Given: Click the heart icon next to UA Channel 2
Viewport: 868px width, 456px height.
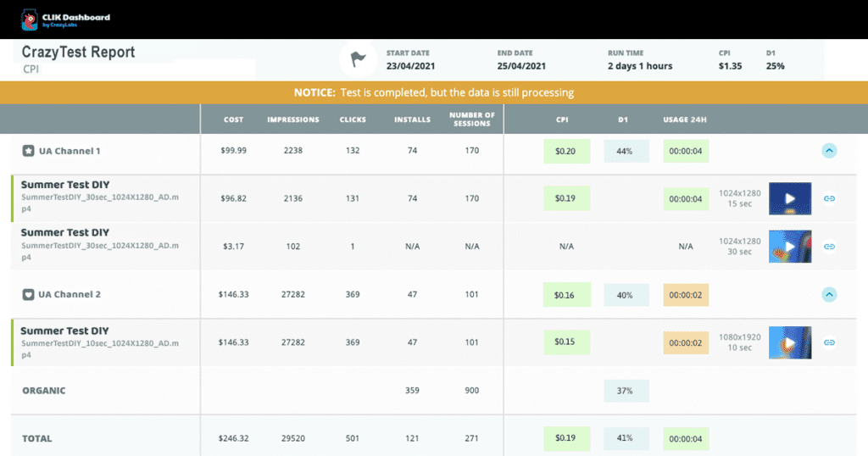Looking at the screenshot, I should [28, 294].
